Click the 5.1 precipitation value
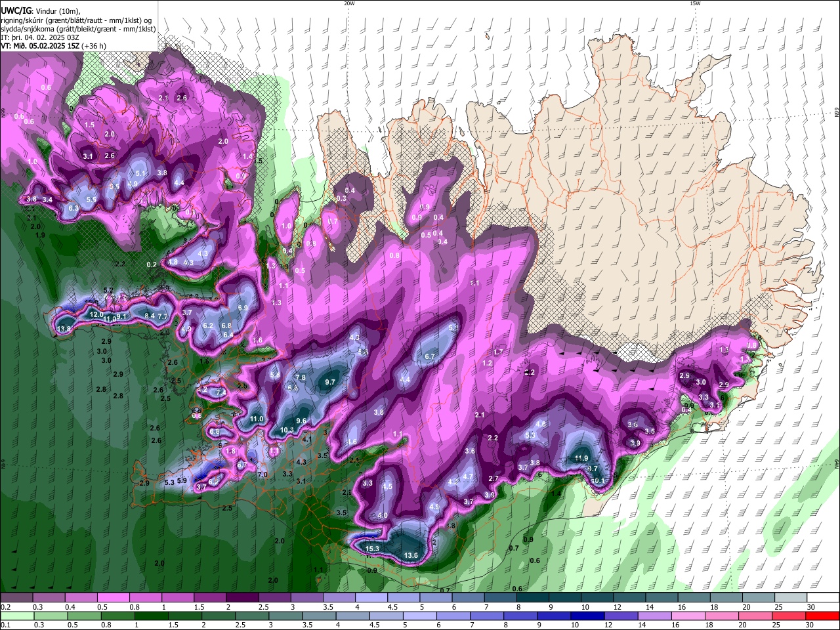This screenshot has width=840, height=630. pyautogui.click(x=140, y=173)
